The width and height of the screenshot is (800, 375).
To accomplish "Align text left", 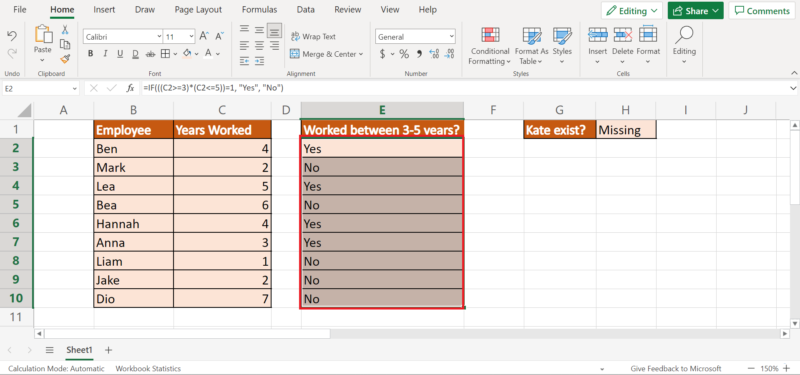I will [x=244, y=45].
